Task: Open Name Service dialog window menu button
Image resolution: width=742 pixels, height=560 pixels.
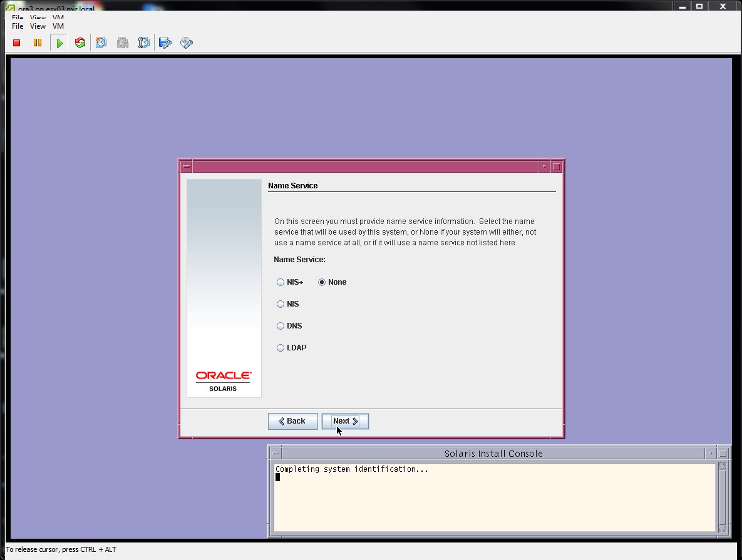Action: [186, 167]
